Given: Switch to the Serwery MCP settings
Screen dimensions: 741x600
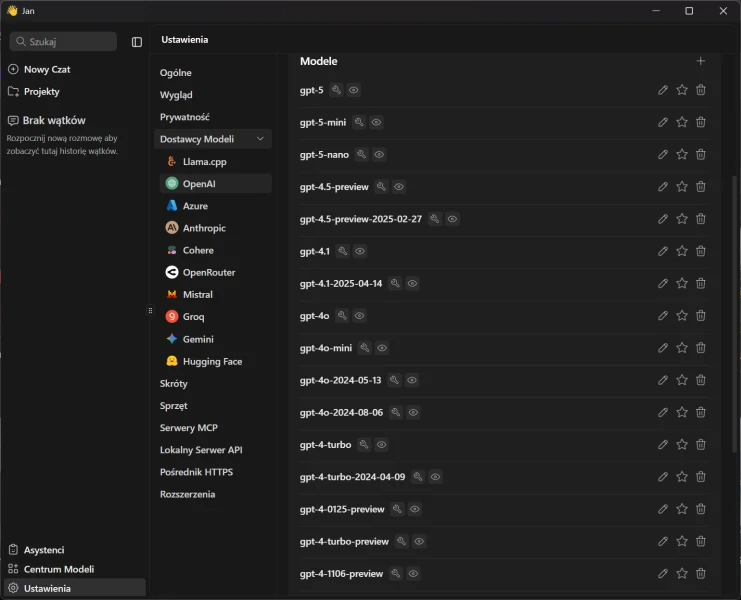Looking at the screenshot, I should click(x=189, y=428).
